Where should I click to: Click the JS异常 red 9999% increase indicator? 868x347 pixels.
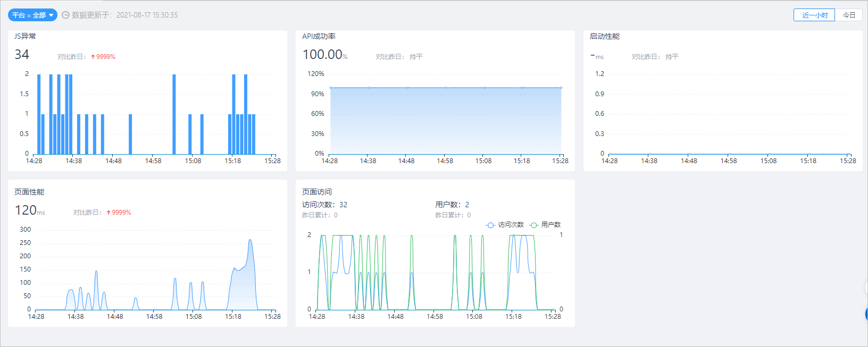(103, 57)
